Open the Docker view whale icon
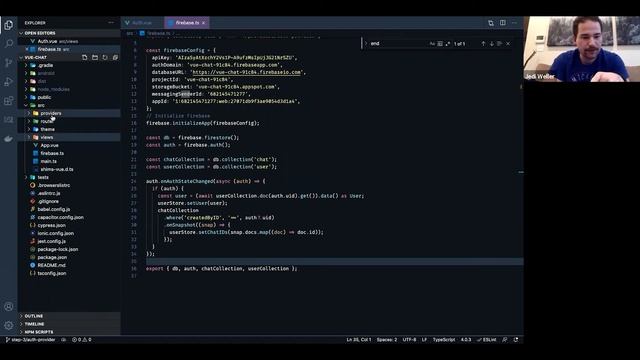The image size is (640, 360). tap(9, 139)
